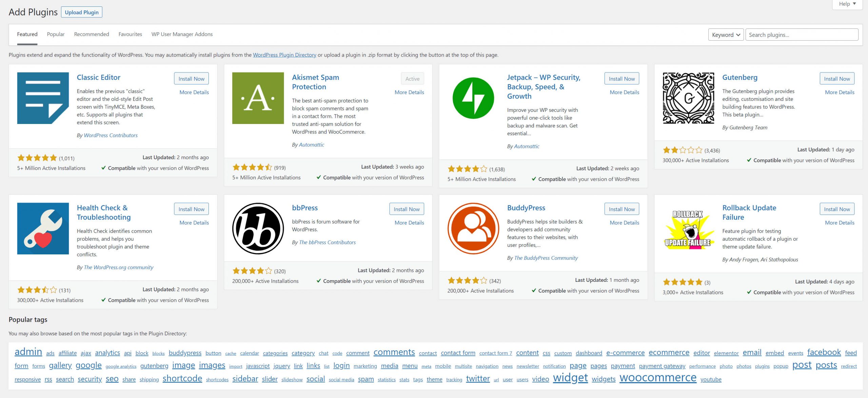Screen dimensions: 868x398
Task: Browse the youtube popular tag
Action: 711,379
